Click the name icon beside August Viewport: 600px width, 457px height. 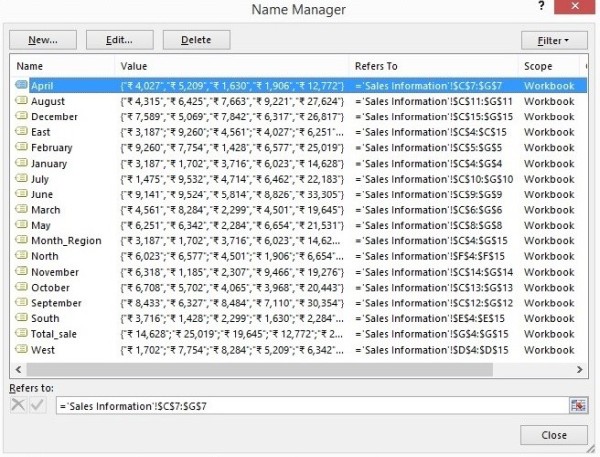point(22,101)
